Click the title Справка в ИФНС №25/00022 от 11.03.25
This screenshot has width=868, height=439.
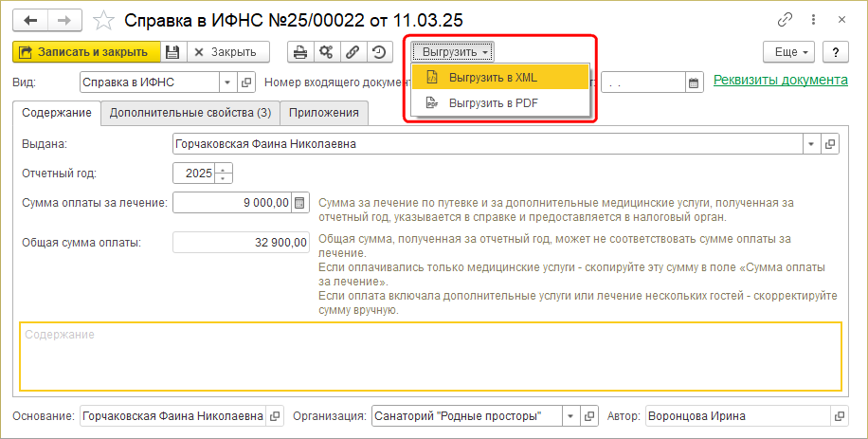294,21
